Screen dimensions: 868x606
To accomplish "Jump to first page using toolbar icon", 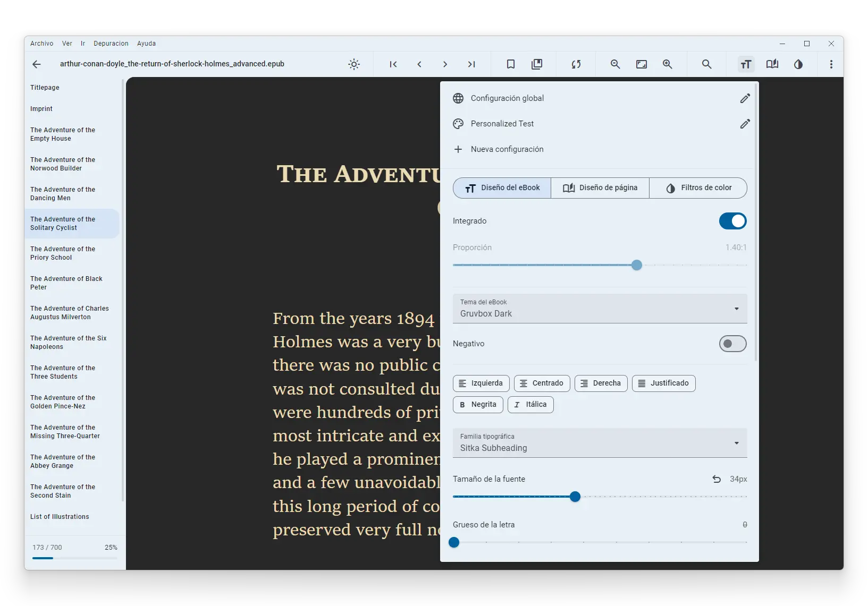I will [x=393, y=64].
